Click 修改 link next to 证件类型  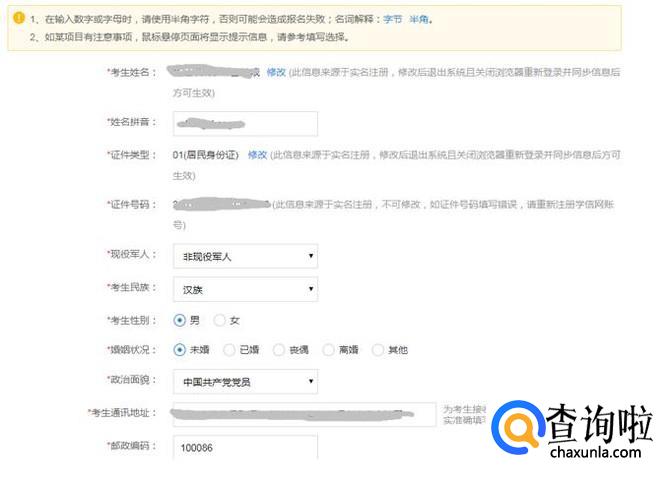[257, 155]
